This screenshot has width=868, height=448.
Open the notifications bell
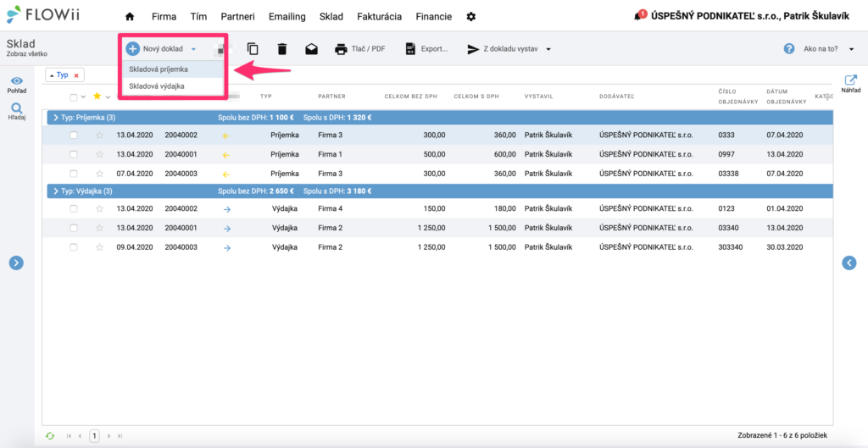click(x=637, y=17)
